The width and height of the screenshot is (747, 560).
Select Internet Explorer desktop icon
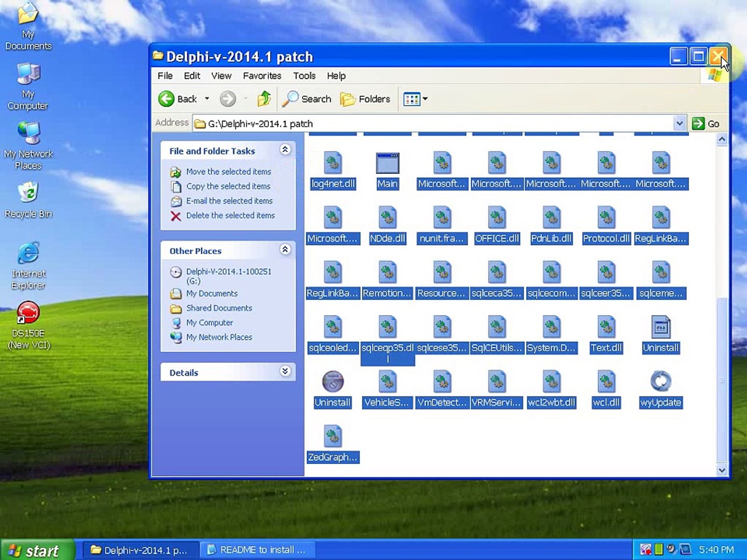[x=29, y=265]
